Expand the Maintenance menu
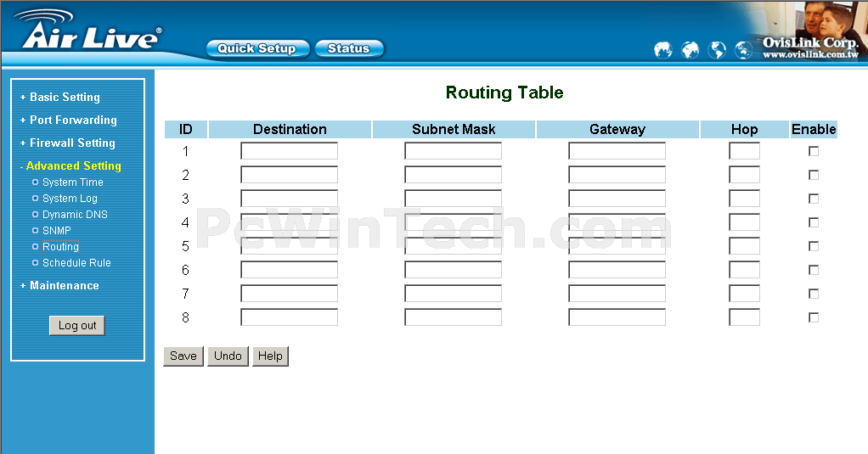The image size is (868, 454). click(x=64, y=285)
